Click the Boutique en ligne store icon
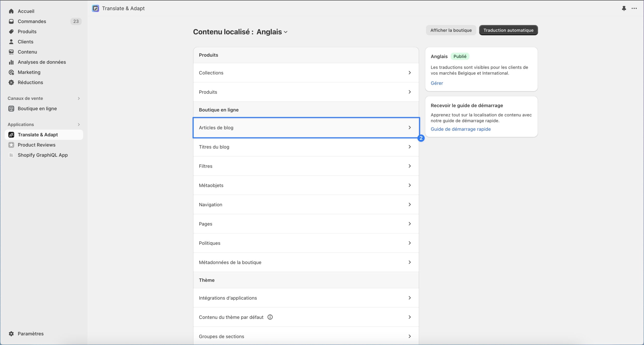 coord(11,108)
